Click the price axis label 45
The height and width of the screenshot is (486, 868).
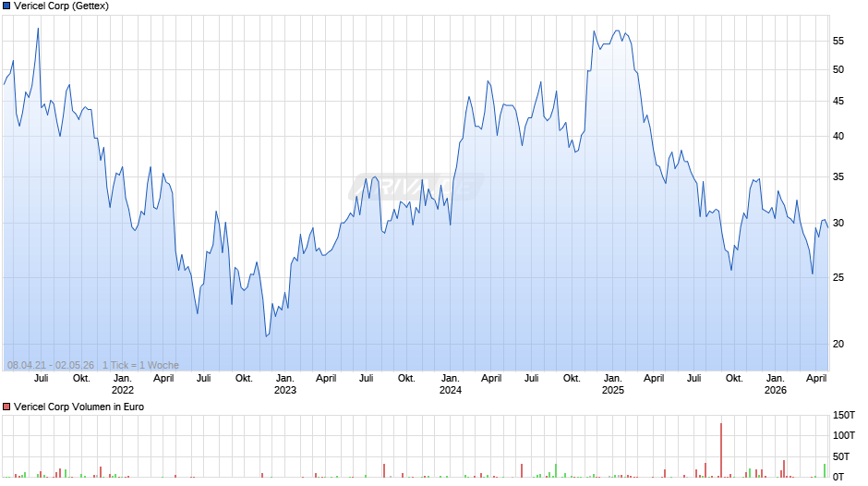(838, 102)
